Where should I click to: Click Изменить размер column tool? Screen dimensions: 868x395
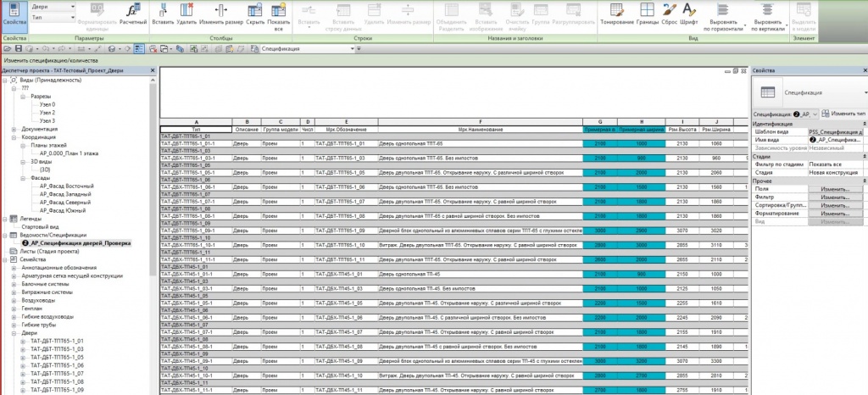coord(221,14)
